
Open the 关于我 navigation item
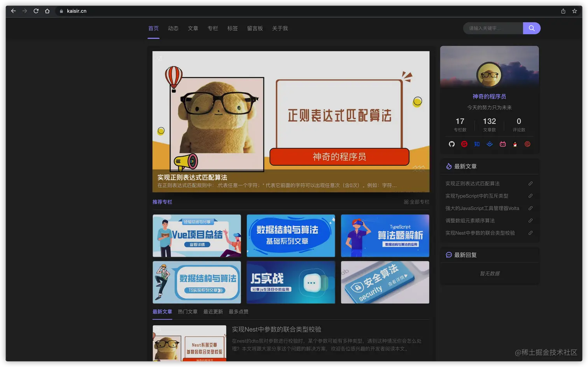click(280, 28)
